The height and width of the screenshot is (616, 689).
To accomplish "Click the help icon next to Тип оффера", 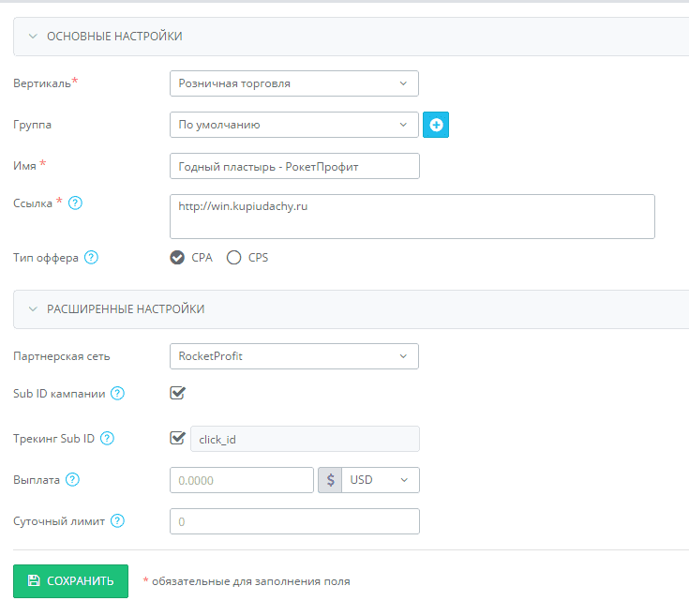I will click(91, 258).
